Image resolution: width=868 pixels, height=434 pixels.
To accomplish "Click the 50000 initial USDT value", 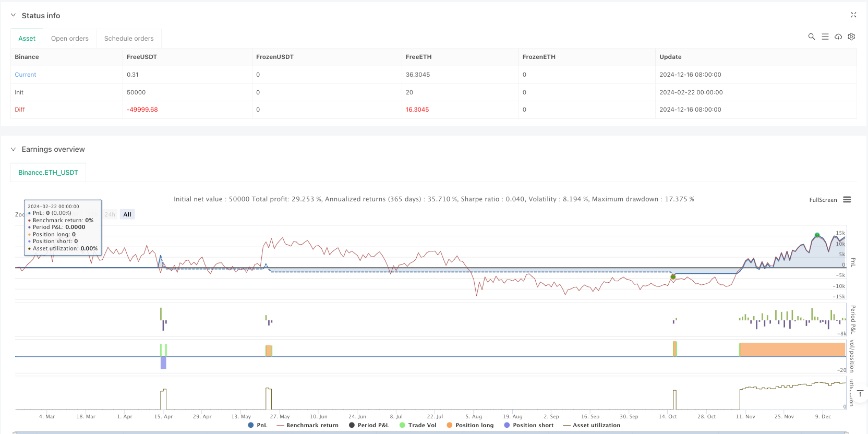I will click(x=136, y=92).
